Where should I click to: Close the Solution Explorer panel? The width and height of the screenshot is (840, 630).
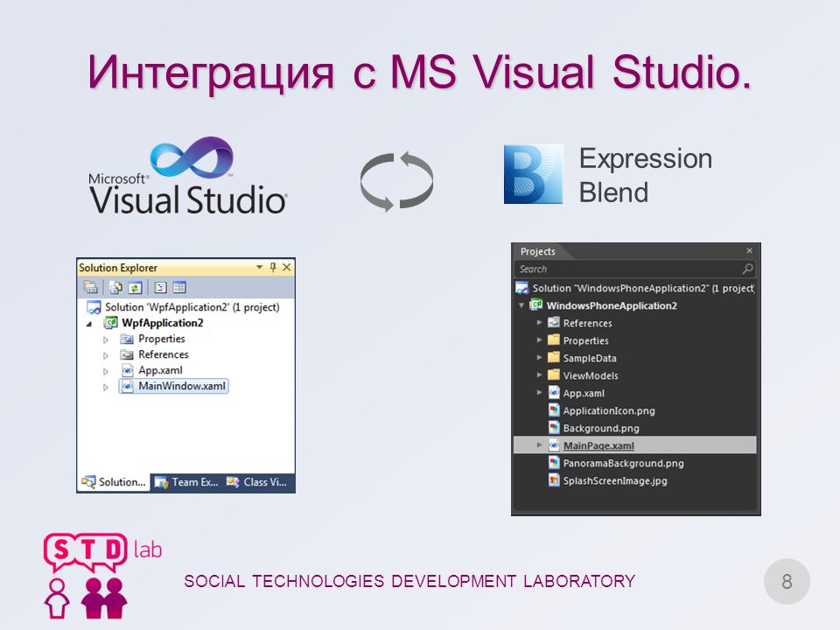point(287,267)
